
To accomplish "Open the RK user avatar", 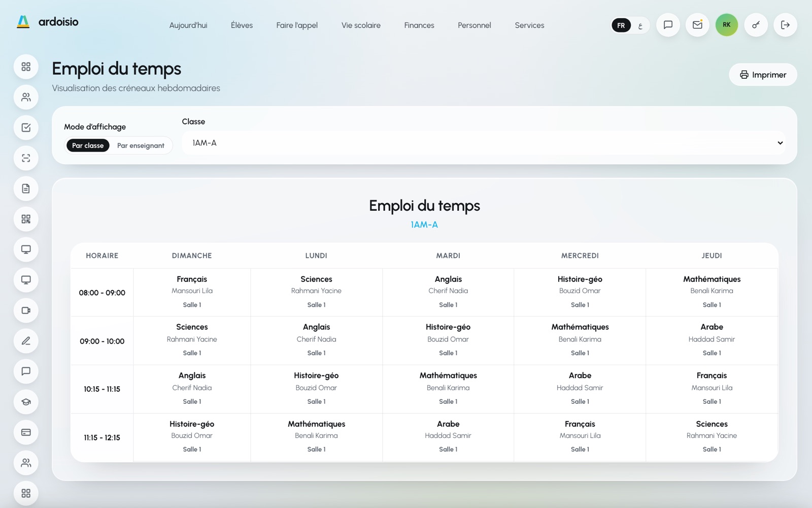I will (x=727, y=25).
